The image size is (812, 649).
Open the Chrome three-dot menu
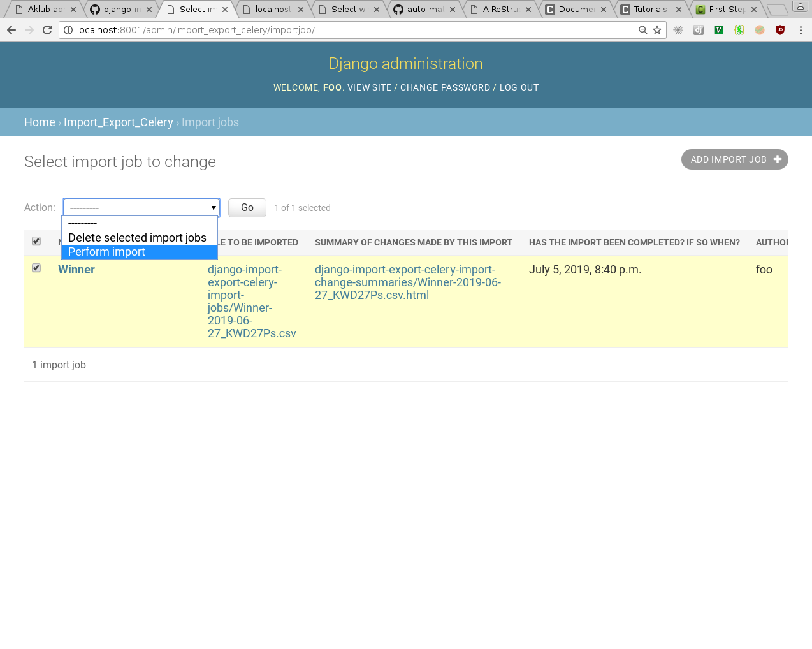click(801, 30)
